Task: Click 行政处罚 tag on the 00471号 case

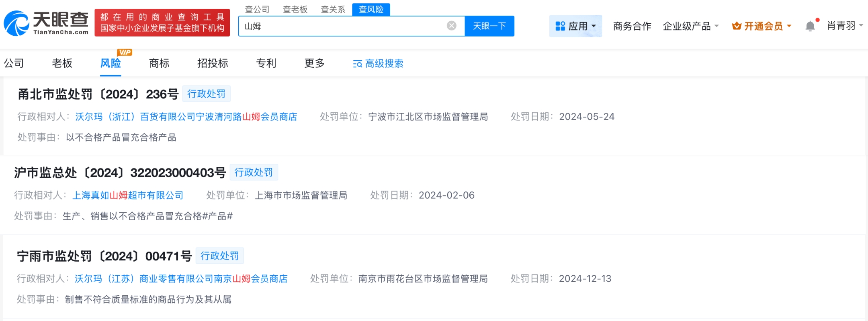Action: click(219, 256)
